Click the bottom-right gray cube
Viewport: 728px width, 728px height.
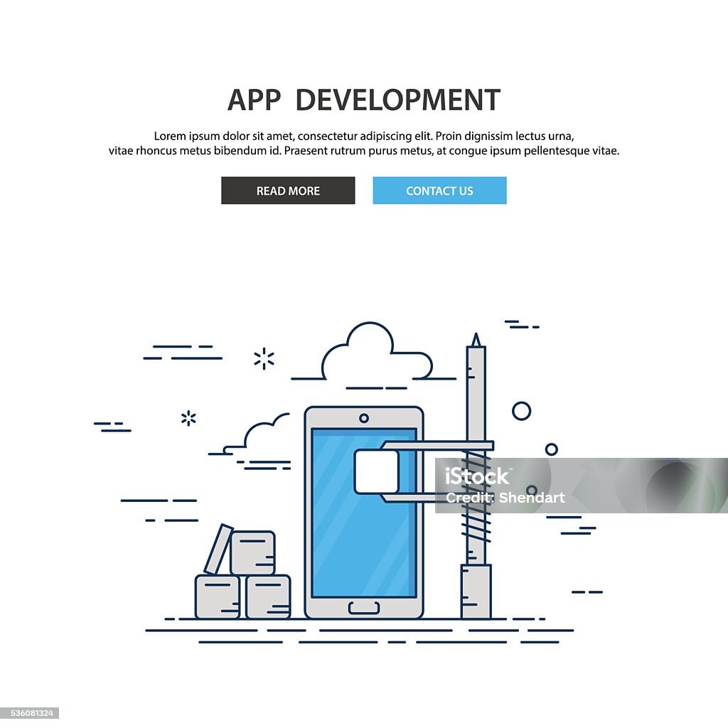pyautogui.click(x=268, y=597)
